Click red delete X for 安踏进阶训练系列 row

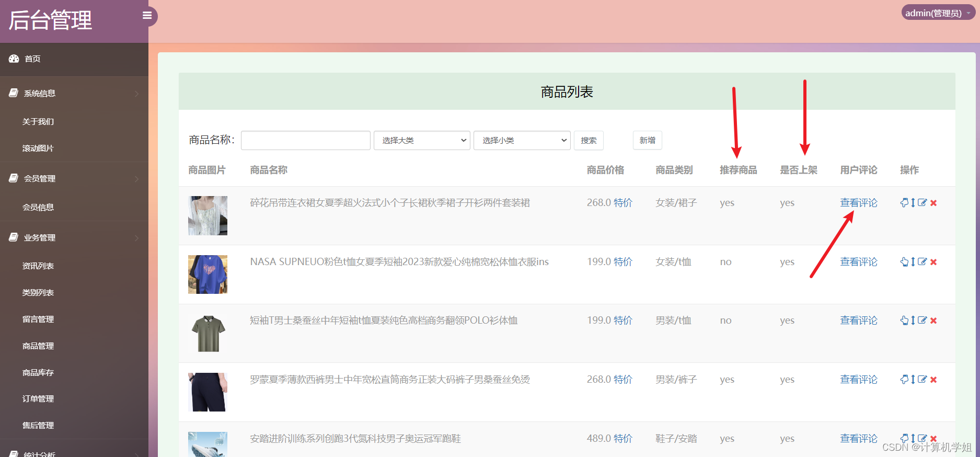[x=933, y=439]
